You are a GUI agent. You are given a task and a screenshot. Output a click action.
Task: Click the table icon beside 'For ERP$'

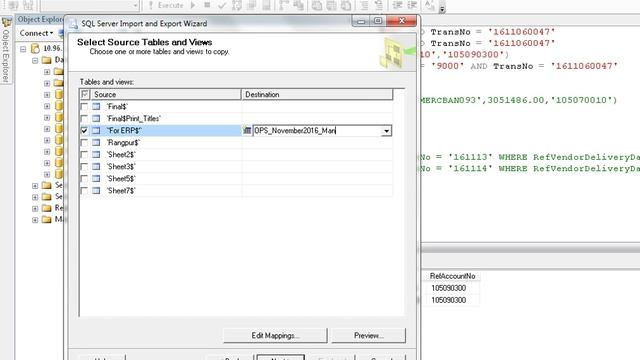pyautogui.click(x=96, y=131)
